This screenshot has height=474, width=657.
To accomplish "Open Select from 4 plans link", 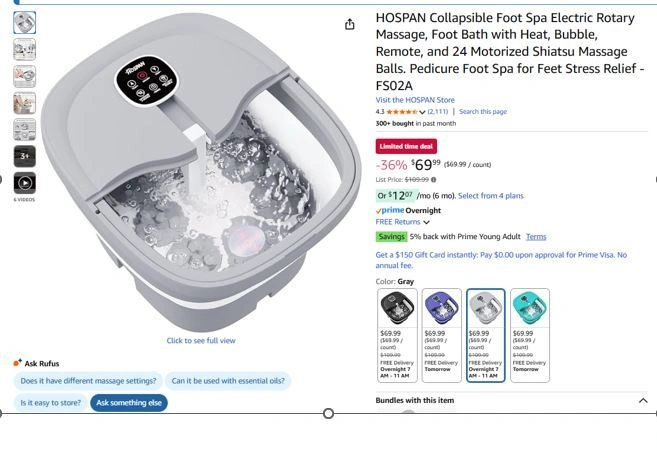I will 491,196.
